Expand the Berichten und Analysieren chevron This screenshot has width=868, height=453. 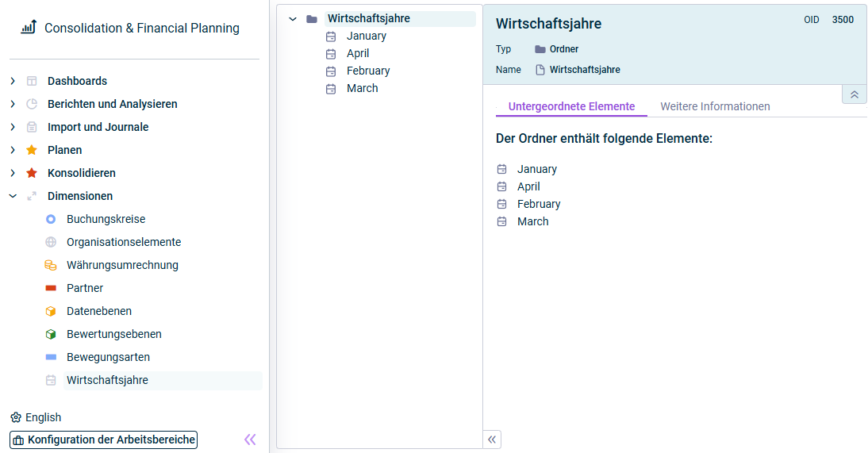tap(13, 104)
